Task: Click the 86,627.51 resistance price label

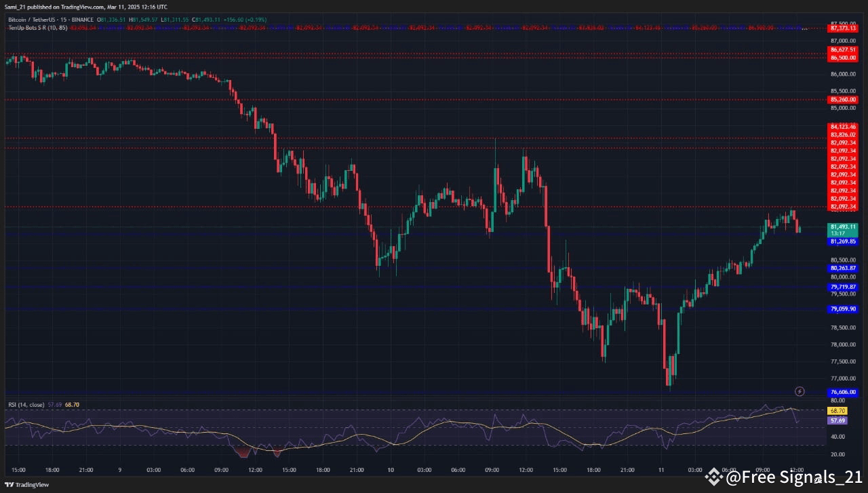Action: click(x=843, y=50)
